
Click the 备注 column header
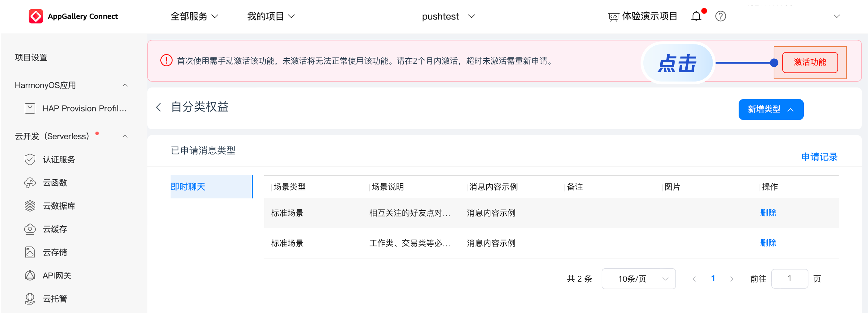[575, 187]
